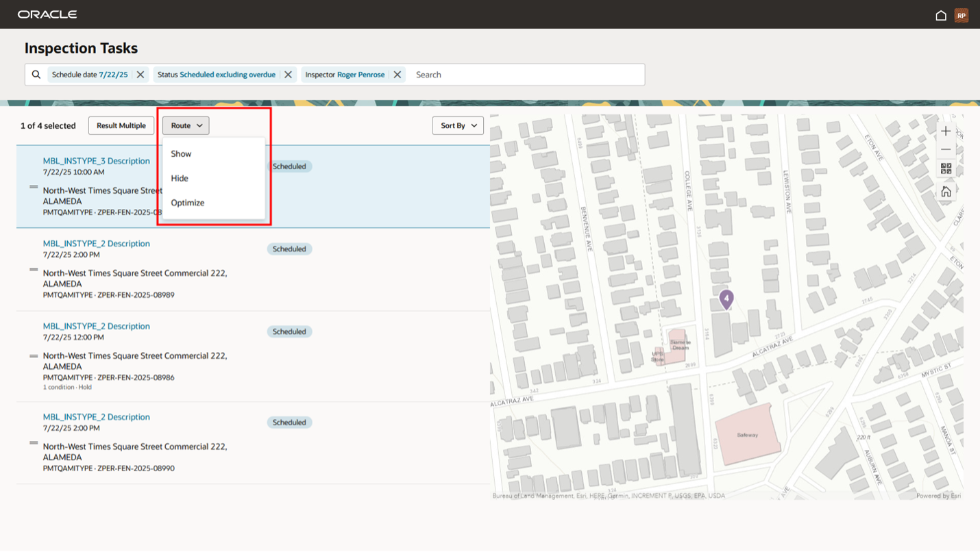Image resolution: width=980 pixels, height=554 pixels.
Task: Select the purple map marker numbered 4
Action: 726,299
